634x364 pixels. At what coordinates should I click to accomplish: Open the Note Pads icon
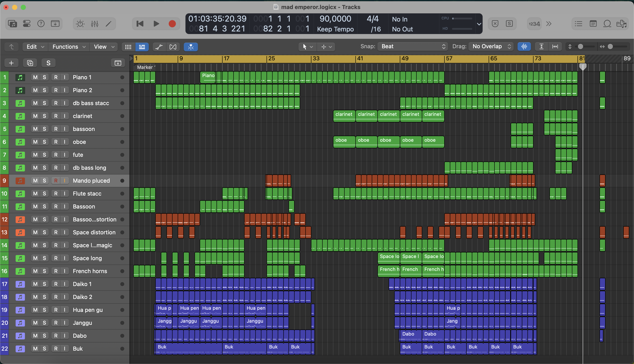(x=593, y=24)
